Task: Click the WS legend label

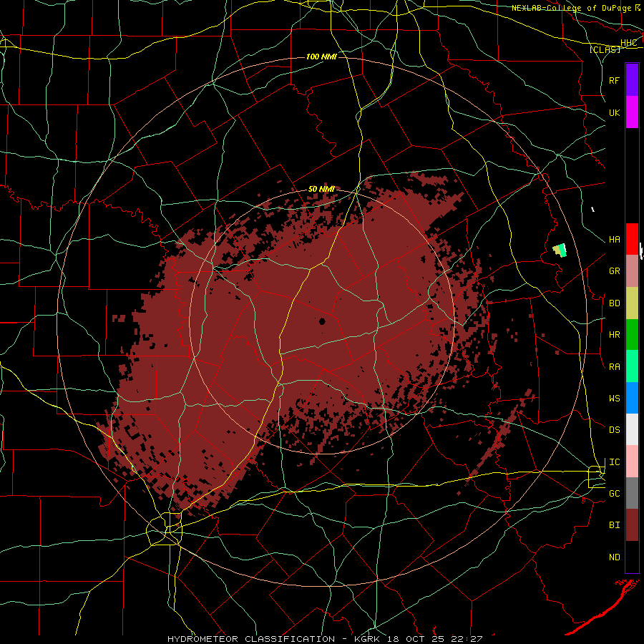Action: click(615, 399)
